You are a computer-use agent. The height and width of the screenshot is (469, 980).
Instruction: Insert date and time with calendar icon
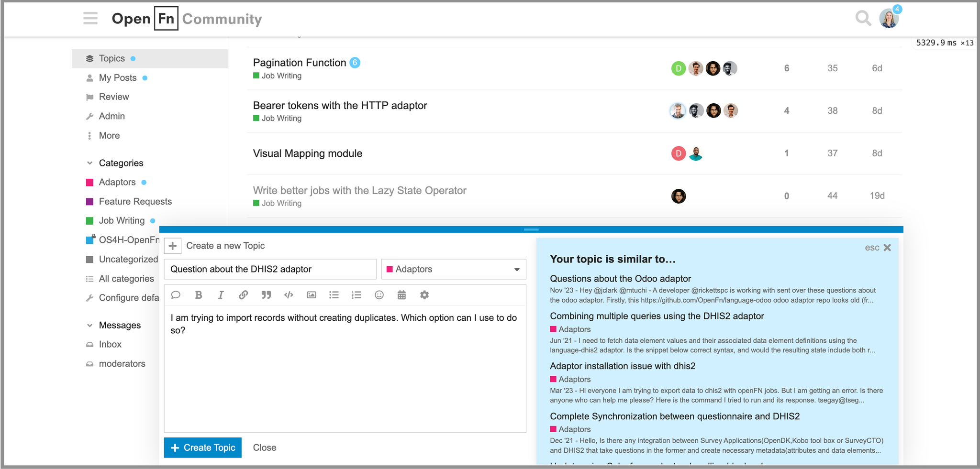click(x=401, y=295)
